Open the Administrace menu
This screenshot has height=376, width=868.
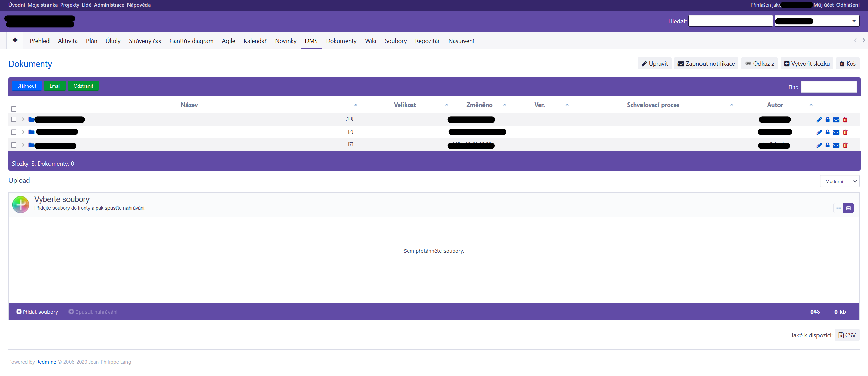pos(109,5)
